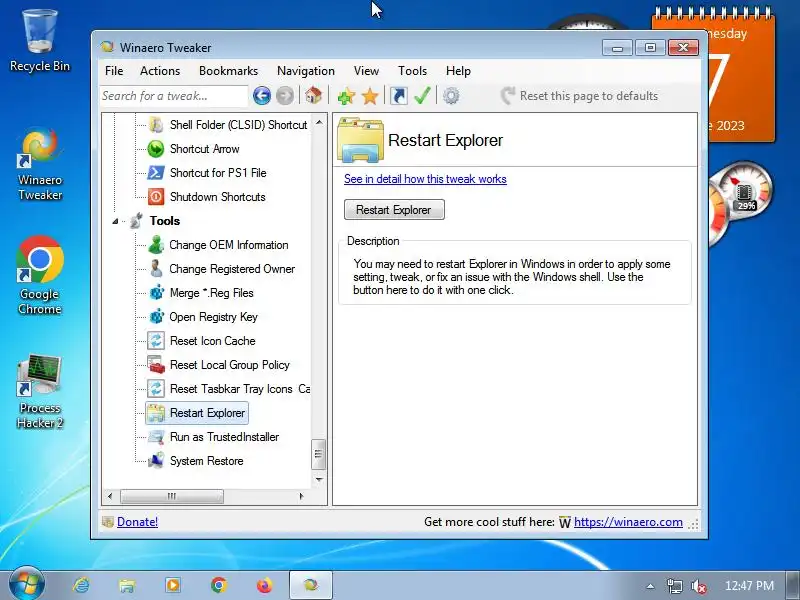The width and height of the screenshot is (800, 600).
Task: Open bookmarks via the orange star icon
Action: click(370, 95)
